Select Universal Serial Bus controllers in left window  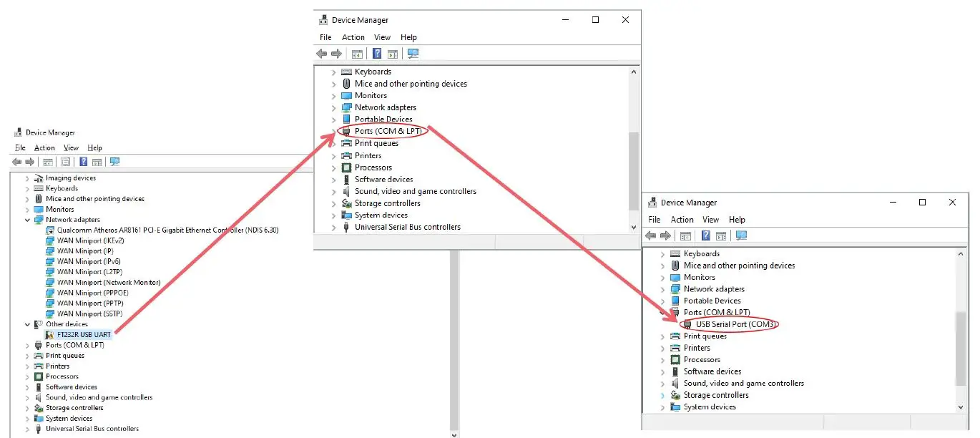tap(92, 429)
